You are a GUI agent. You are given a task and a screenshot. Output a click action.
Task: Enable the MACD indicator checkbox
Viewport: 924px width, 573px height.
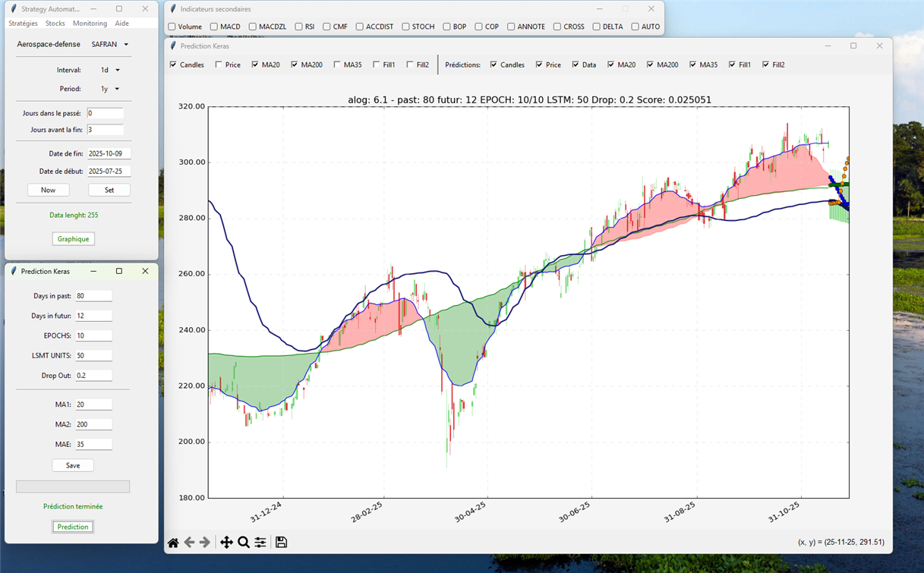(x=214, y=27)
